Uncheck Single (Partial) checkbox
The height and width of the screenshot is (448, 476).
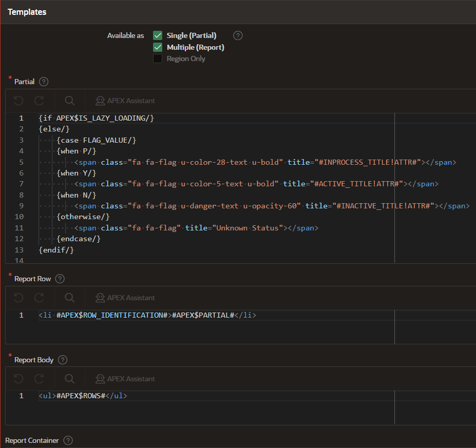point(158,35)
